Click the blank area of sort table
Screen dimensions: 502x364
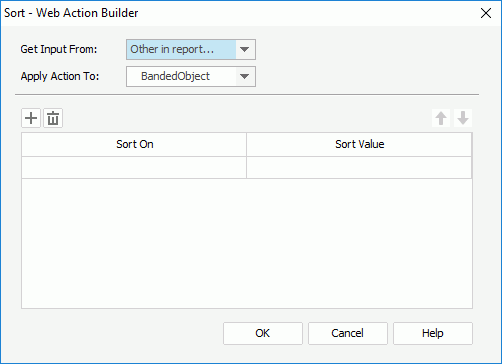point(247,243)
